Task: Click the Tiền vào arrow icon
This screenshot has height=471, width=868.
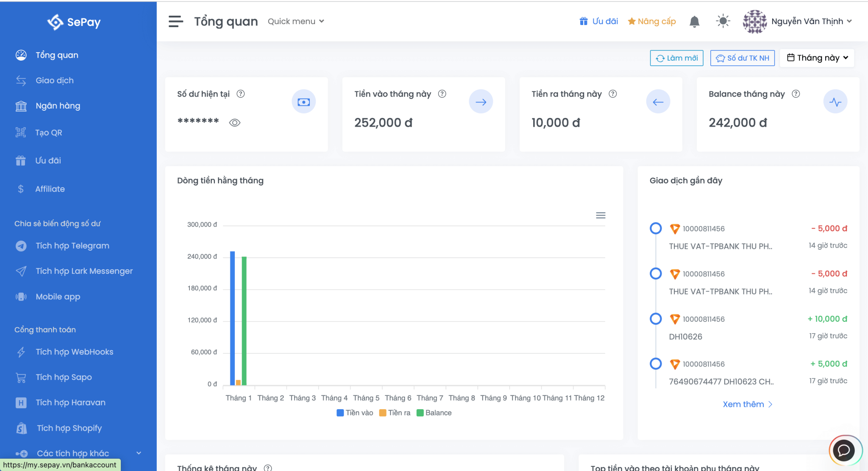Action: (481, 102)
